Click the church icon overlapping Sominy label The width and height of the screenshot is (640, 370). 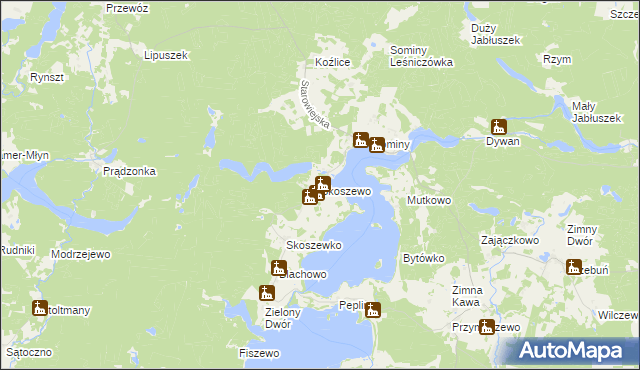(377, 145)
